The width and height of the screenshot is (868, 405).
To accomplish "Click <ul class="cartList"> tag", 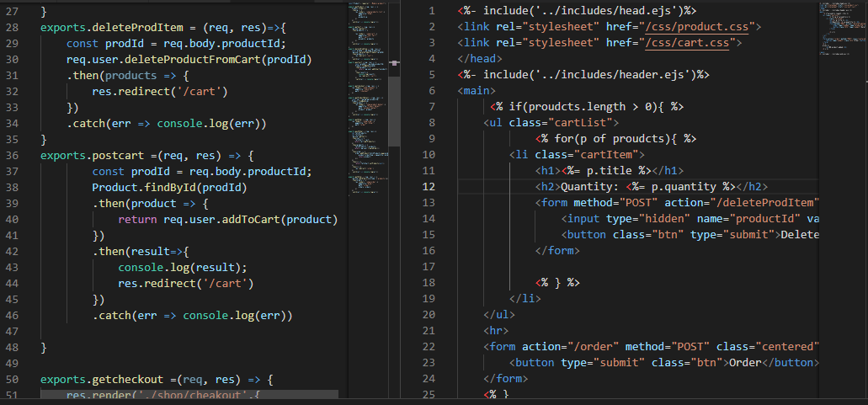I will (x=551, y=122).
